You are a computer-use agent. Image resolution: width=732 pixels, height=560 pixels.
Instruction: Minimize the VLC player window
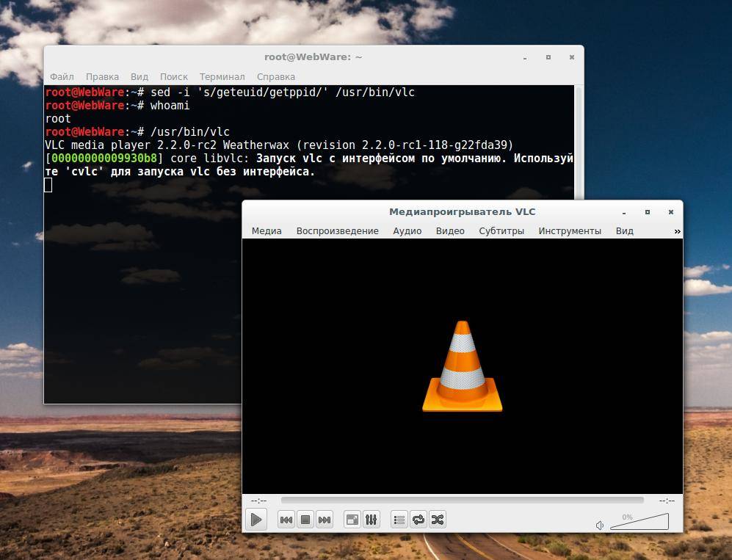click(x=623, y=212)
